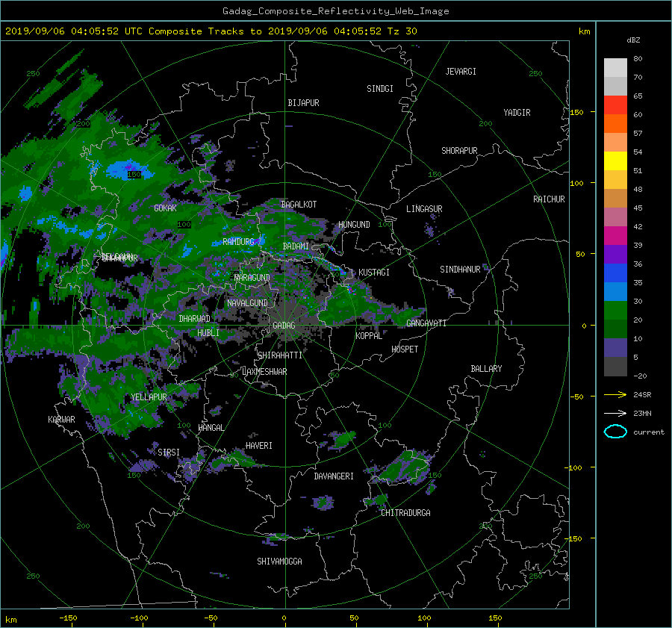Click the HUBLI city label

208,332
